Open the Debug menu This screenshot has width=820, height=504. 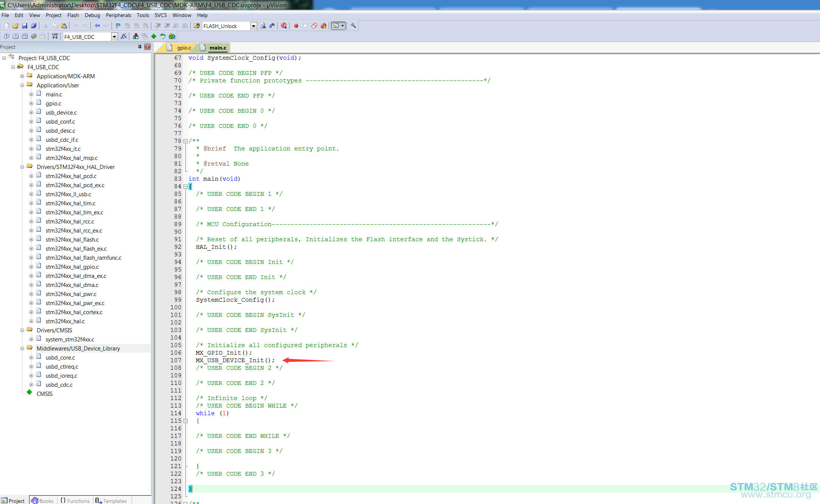[92, 15]
